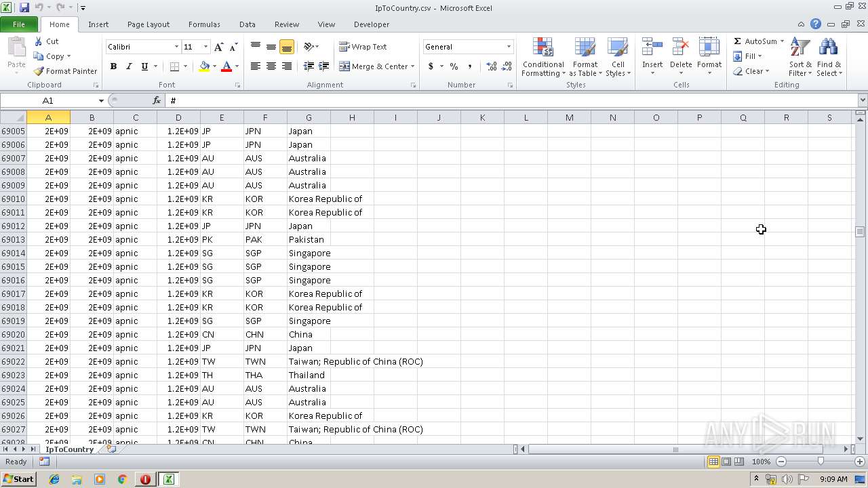Decrease font size with Shrink Font
The width and height of the screenshot is (868, 488).
point(233,47)
